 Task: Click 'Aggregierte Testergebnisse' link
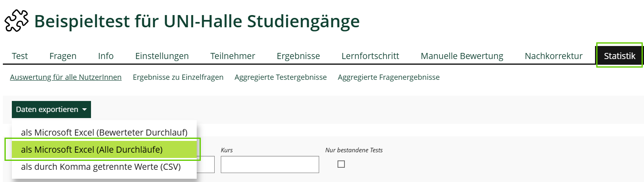point(280,77)
